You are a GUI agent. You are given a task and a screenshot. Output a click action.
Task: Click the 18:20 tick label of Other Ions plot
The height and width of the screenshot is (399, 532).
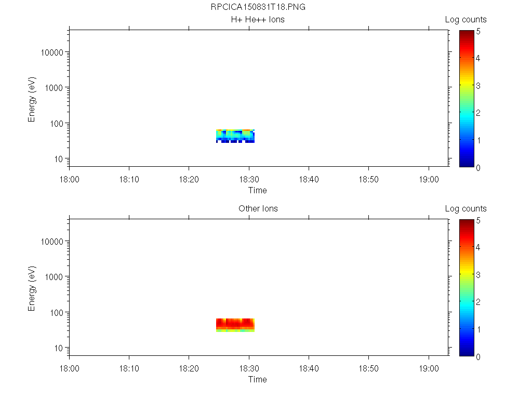tap(189, 368)
